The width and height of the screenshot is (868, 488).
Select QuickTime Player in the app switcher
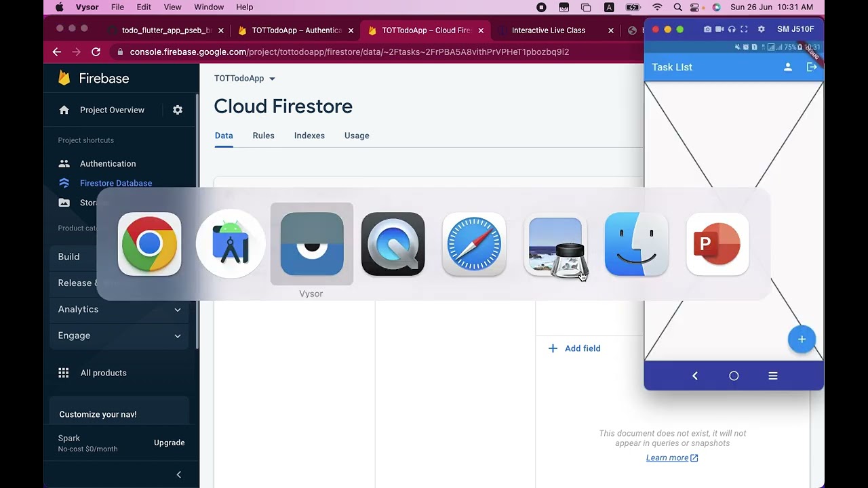(x=393, y=244)
